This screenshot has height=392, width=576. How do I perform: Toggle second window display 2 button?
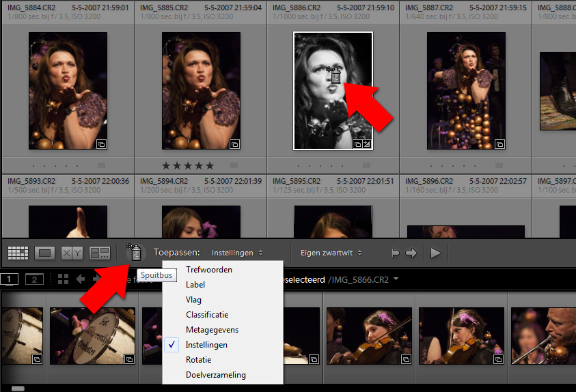(33, 279)
